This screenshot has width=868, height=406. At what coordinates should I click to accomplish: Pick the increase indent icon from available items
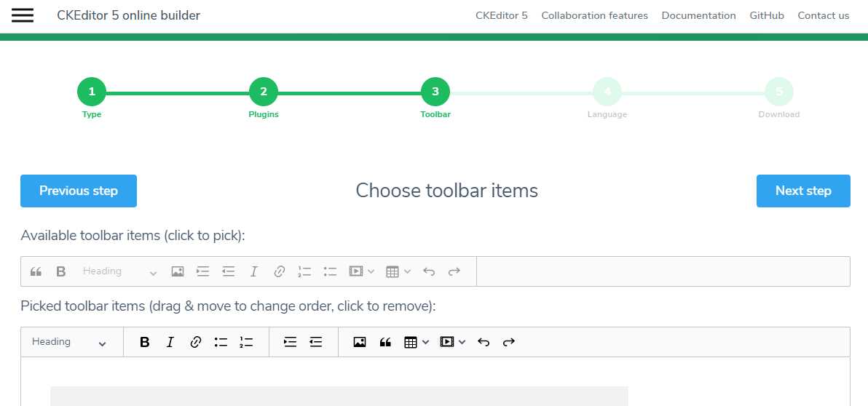[203, 271]
